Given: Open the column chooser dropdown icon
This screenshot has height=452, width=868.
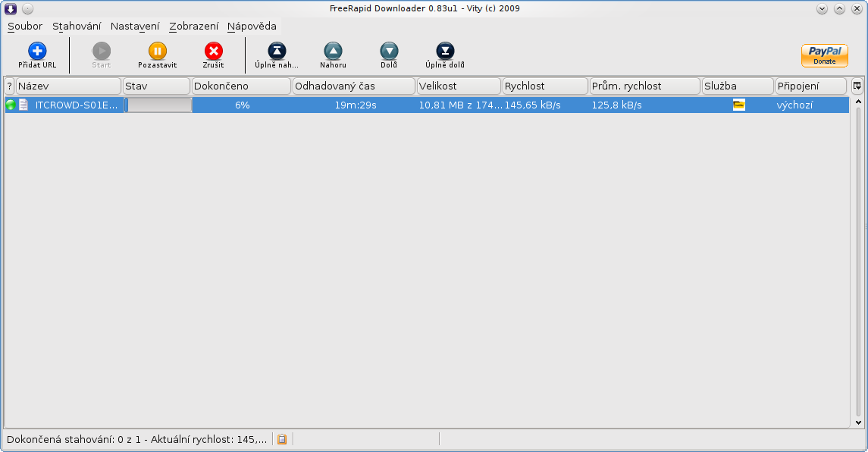Looking at the screenshot, I should point(857,86).
